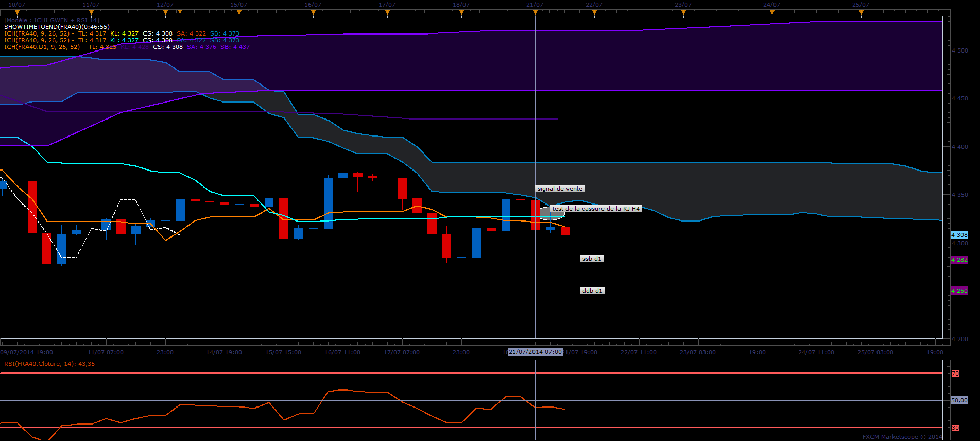Click the 09/07/2014 19:00 time axis label
This screenshot has width=980, height=441.
[26, 352]
